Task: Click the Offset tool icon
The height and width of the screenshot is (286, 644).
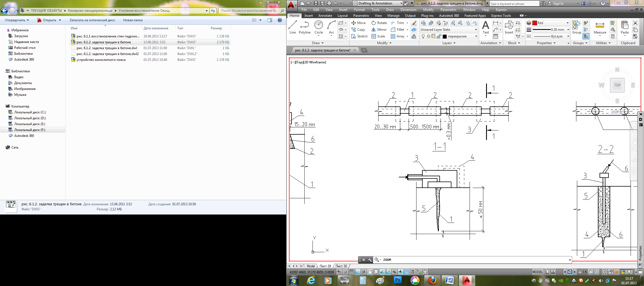Action: coord(414,36)
